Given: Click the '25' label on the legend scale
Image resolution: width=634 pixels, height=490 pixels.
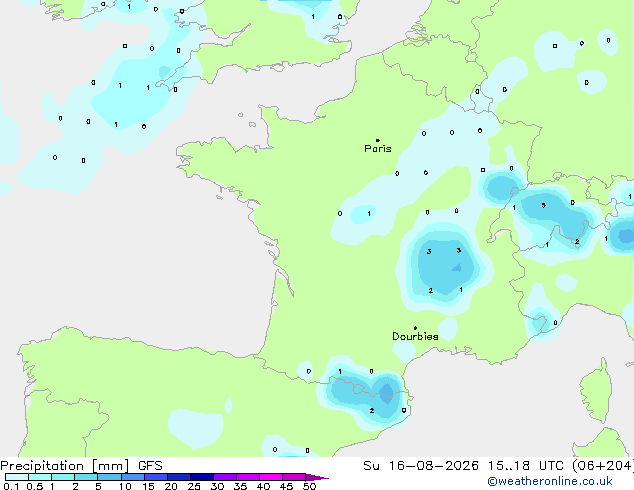Looking at the screenshot, I should point(194,486).
